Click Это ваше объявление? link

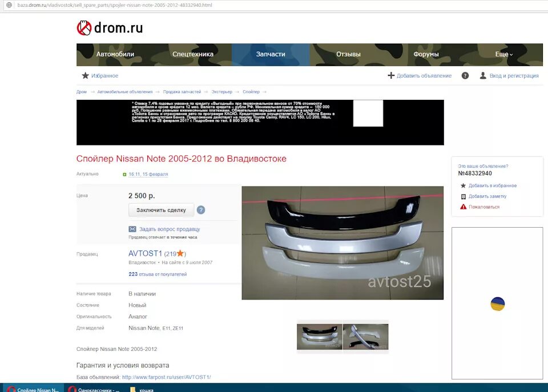(x=483, y=166)
